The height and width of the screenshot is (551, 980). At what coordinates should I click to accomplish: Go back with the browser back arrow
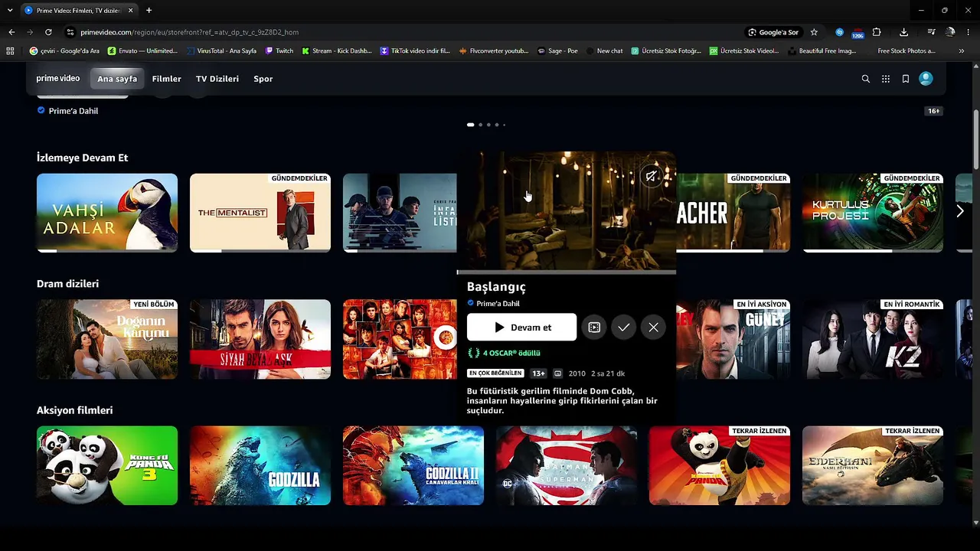pyautogui.click(x=11, y=32)
